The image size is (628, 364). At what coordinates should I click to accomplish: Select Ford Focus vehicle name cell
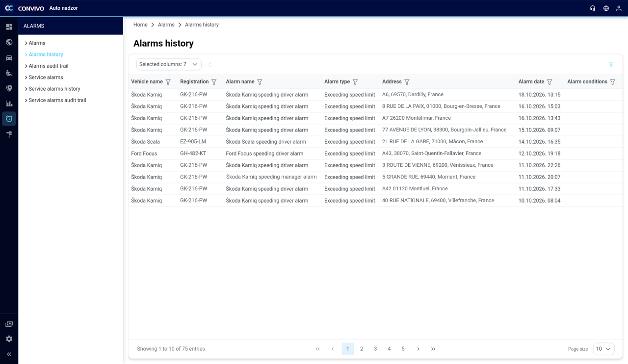(144, 154)
